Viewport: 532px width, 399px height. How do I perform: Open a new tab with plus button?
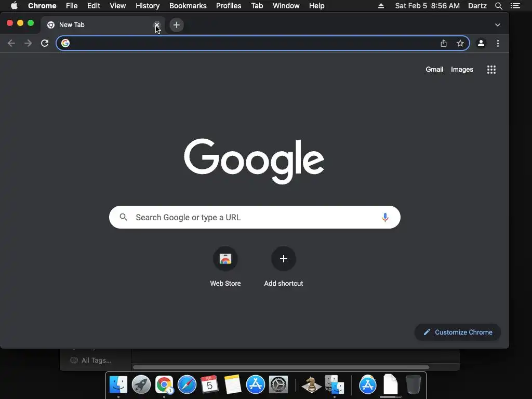177,25
